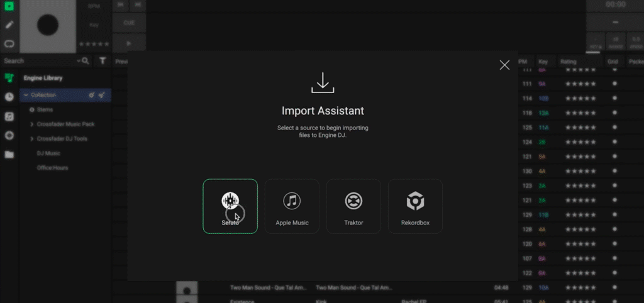Open the DJ Music playlist
Screen dimensions: 644x303
[48, 153]
